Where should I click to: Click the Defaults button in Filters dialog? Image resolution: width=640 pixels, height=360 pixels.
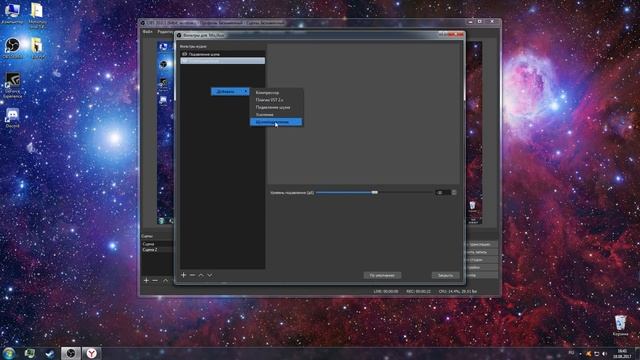(382, 276)
